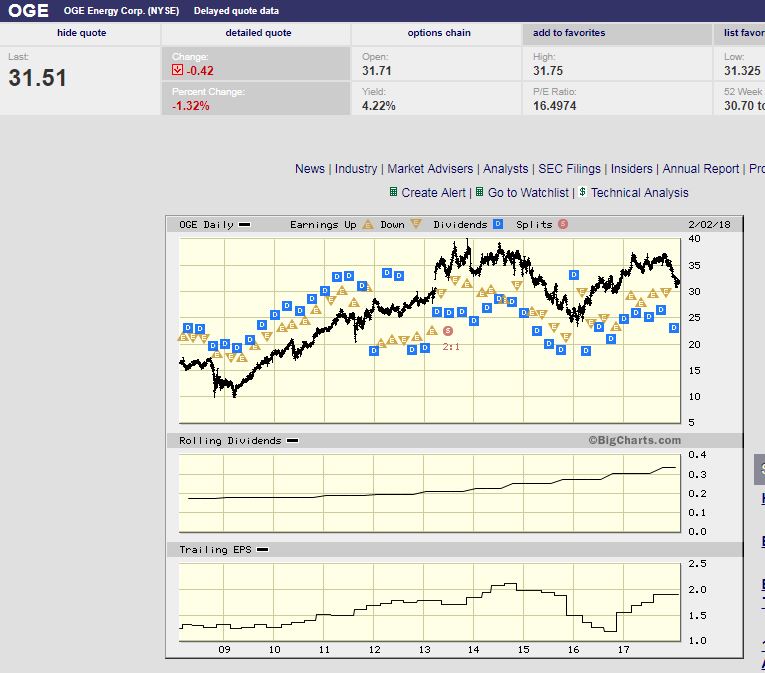Image resolution: width=765 pixels, height=673 pixels.
Task: Click the green Create Alert icon
Action: pyautogui.click(x=393, y=192)
